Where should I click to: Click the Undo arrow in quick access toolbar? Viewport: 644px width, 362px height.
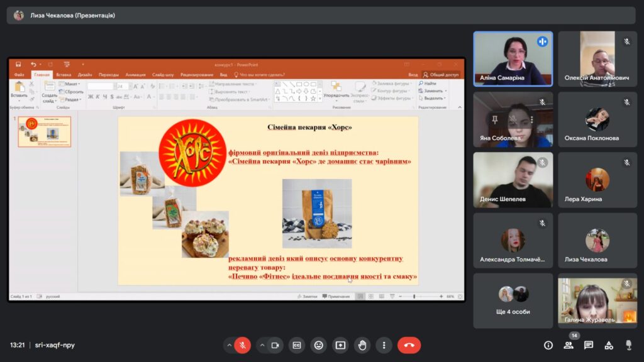33,65
